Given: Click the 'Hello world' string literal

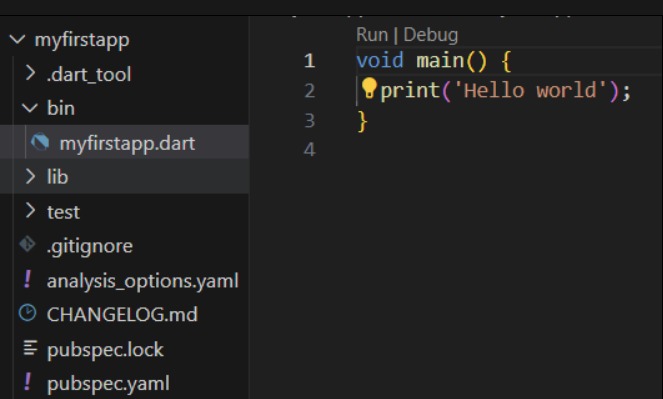Looking at the screenshot, I should [530, 90].
